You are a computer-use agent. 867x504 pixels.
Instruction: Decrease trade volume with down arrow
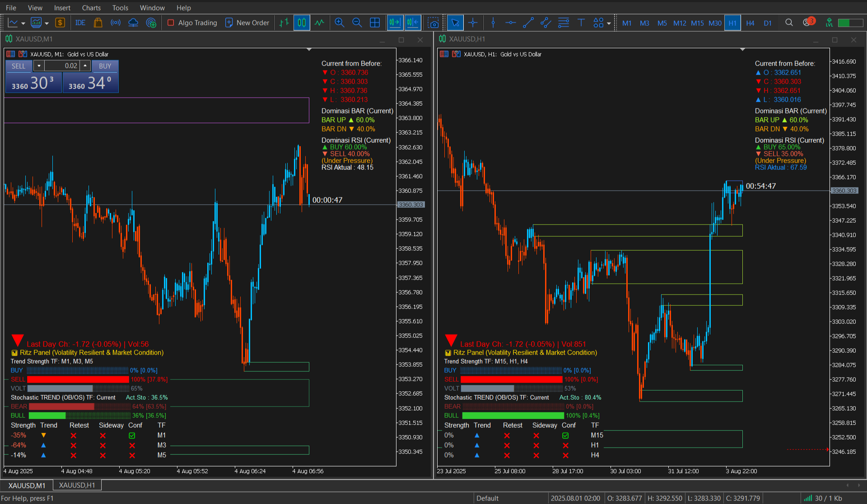click(39, 66)
